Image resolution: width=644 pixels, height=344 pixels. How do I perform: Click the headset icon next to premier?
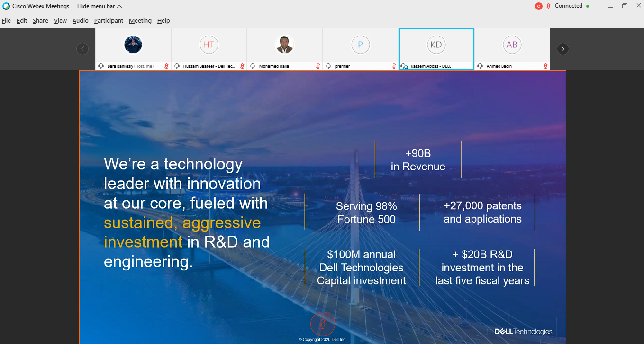tap(328, 66)
